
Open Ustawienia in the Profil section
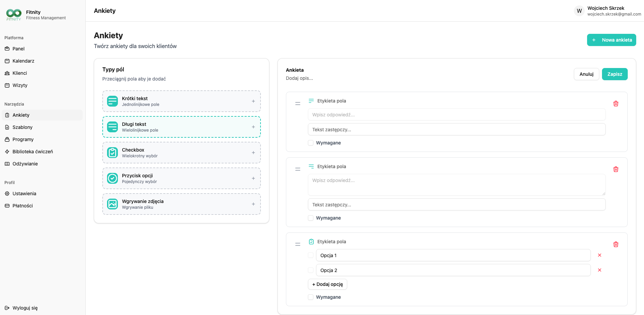pyautogui.click(x=24, y=194)
